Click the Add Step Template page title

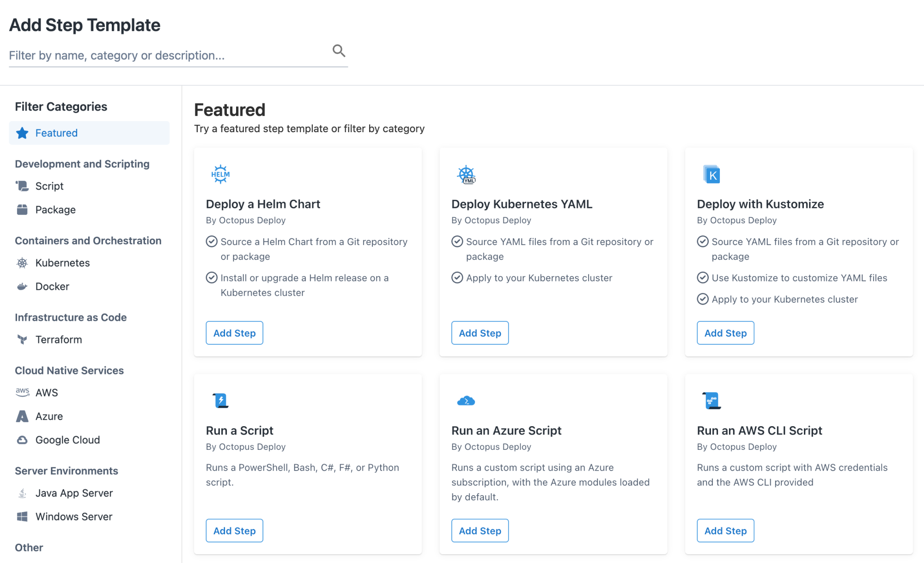85,25
